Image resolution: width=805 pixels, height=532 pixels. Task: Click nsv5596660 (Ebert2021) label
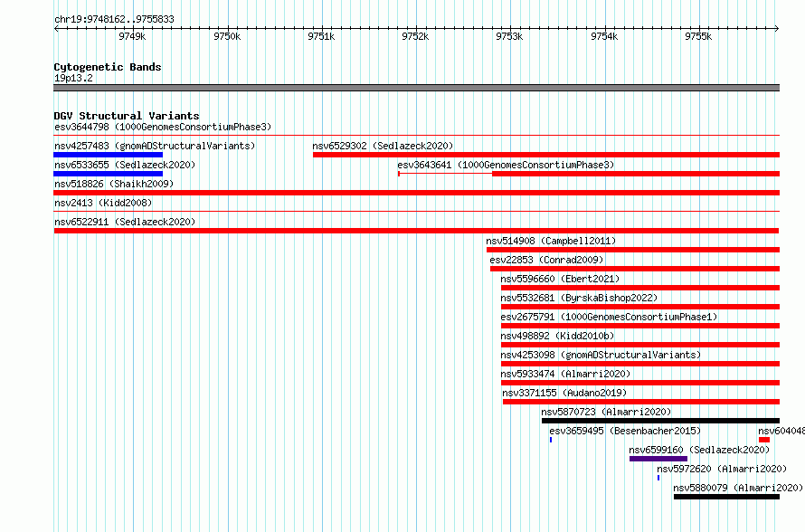tap(560, 279)
